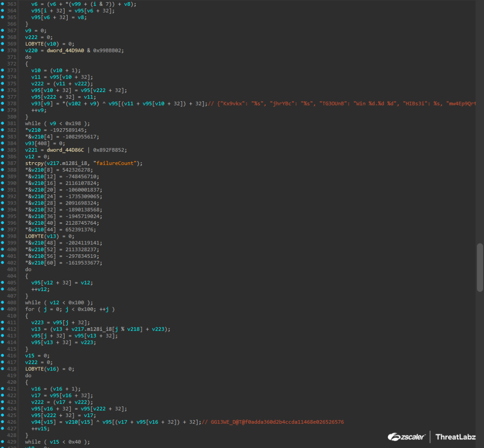Click the breakpoint marker beside line 363
484x448 pixels.
3,4
